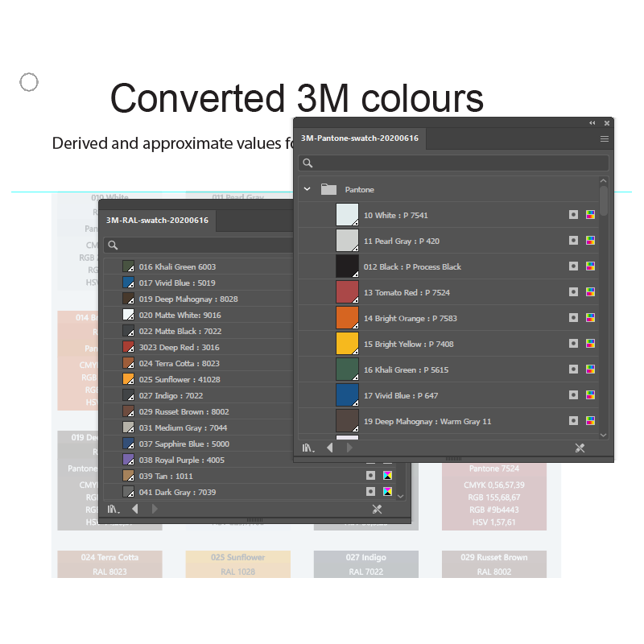Click scroll down arrow in RAL swatch list

click(400, 496)
